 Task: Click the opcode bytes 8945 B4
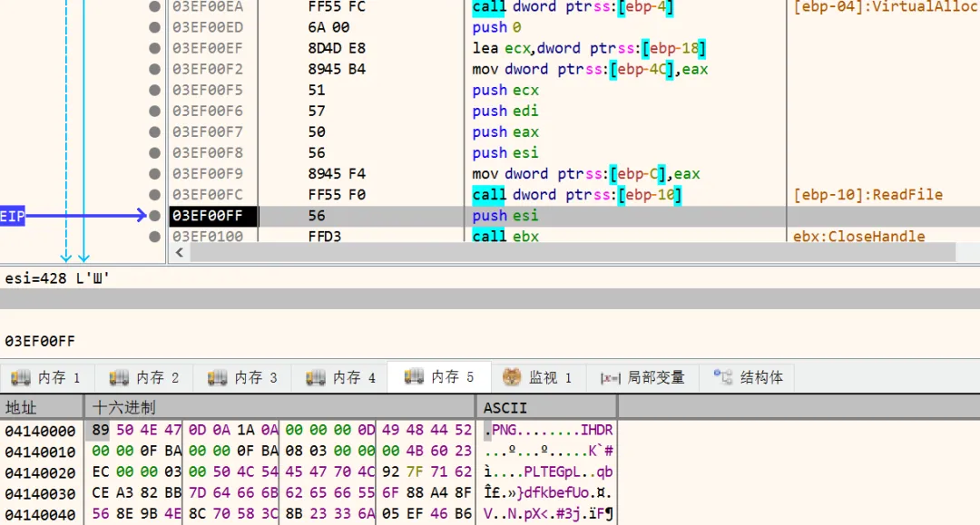[x=337, y=69]
